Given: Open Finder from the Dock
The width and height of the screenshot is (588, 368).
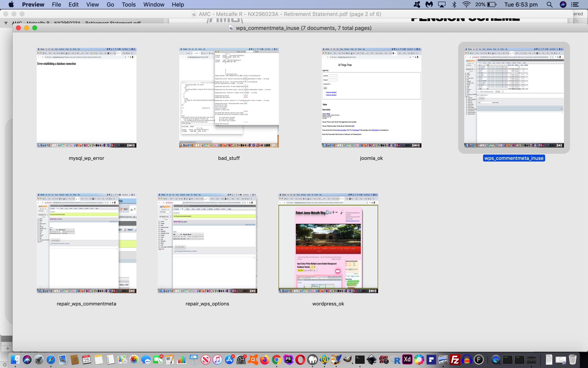Looking at the screenshot, I should pyautogui.click(x=15, y=359).
